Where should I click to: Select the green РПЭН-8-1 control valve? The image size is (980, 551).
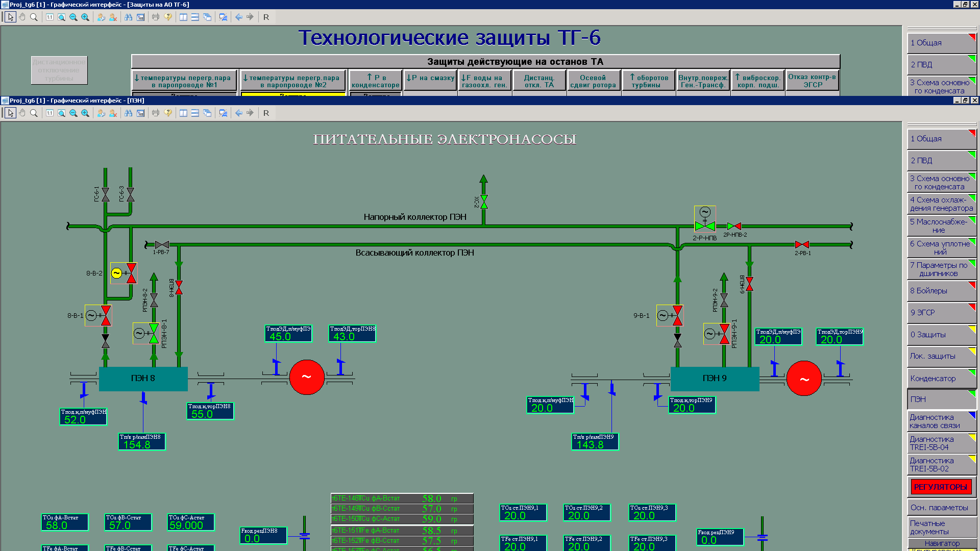[146, 333]
